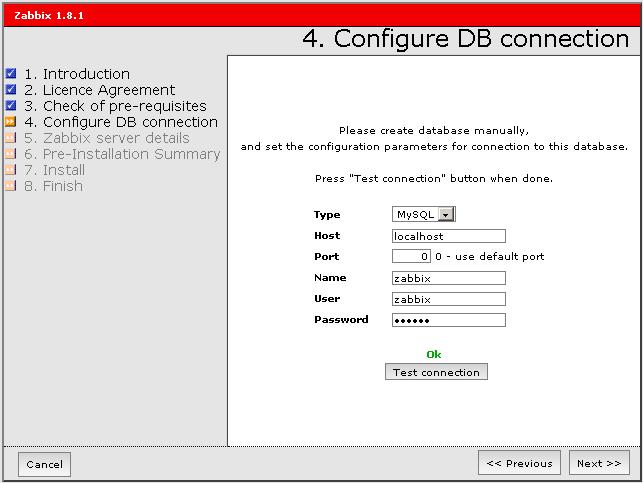
Task: Click the Check of pre-requisites checkmark icon
Action: pyautogui.click(x=10, y=106)
